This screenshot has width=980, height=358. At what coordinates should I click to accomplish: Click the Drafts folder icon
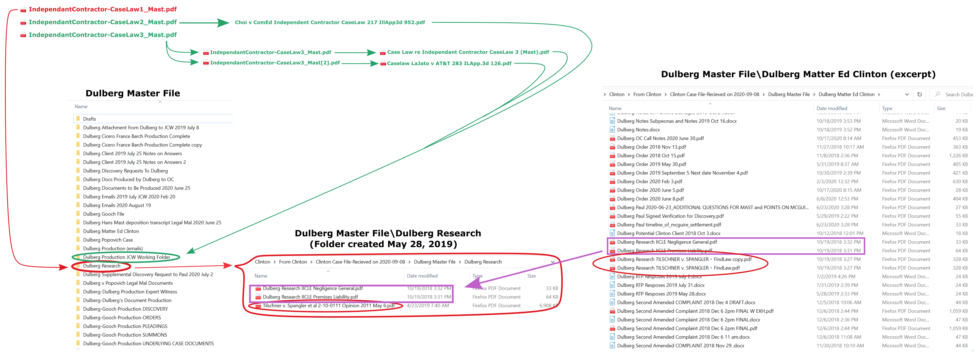click(x=78, y=119)
